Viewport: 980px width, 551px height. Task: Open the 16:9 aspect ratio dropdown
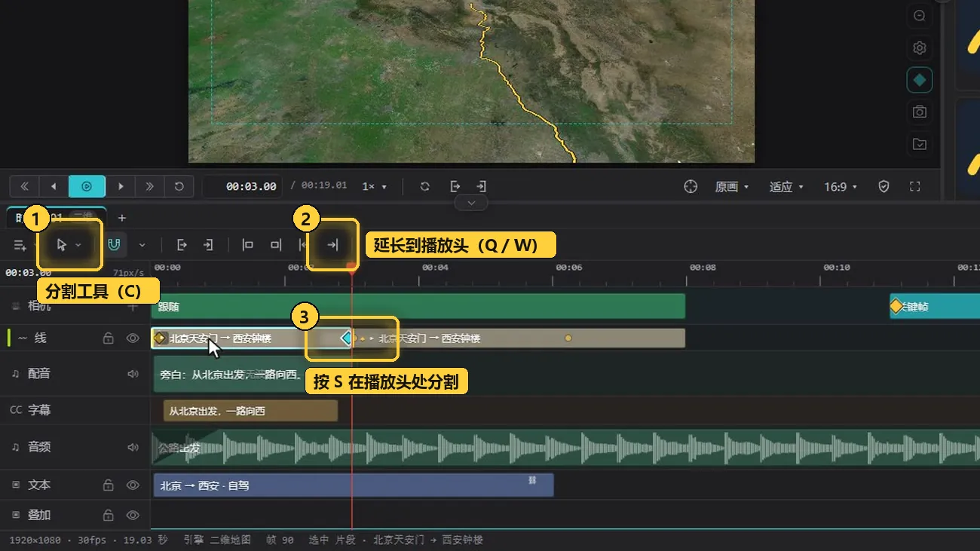click(841, 186)
